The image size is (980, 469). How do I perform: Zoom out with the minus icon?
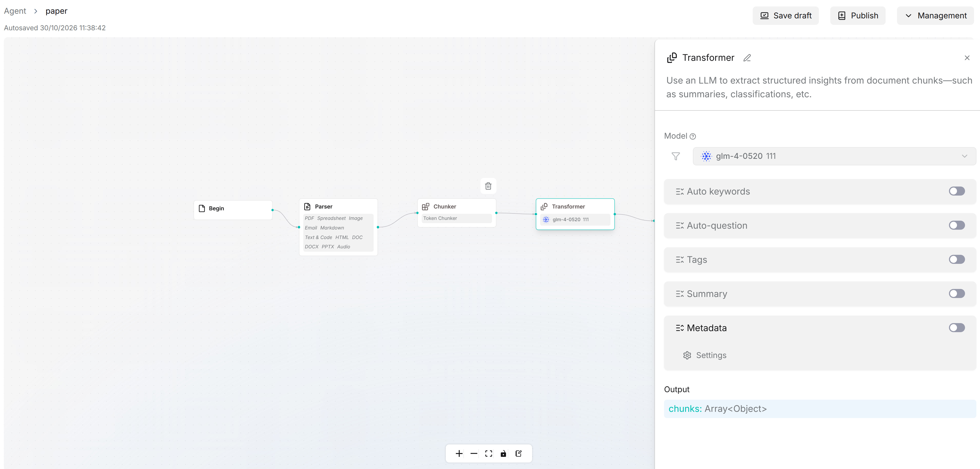click(474, 453)
